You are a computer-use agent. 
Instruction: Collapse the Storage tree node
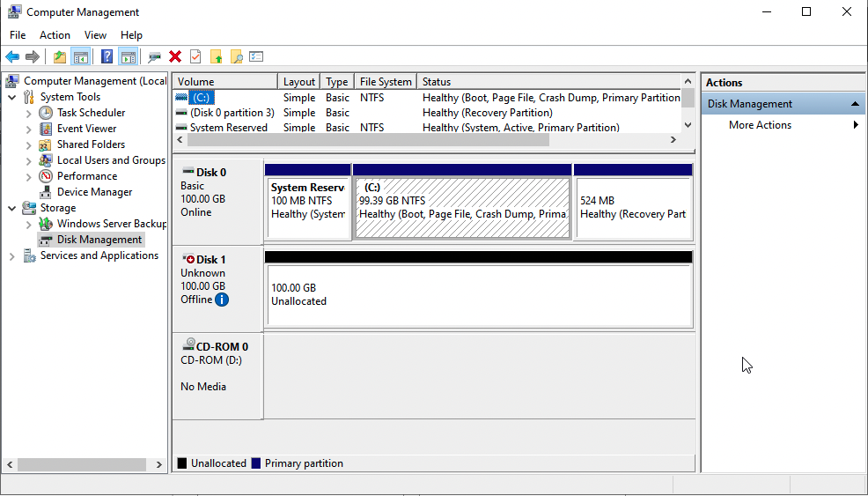(x=12, y=209)
